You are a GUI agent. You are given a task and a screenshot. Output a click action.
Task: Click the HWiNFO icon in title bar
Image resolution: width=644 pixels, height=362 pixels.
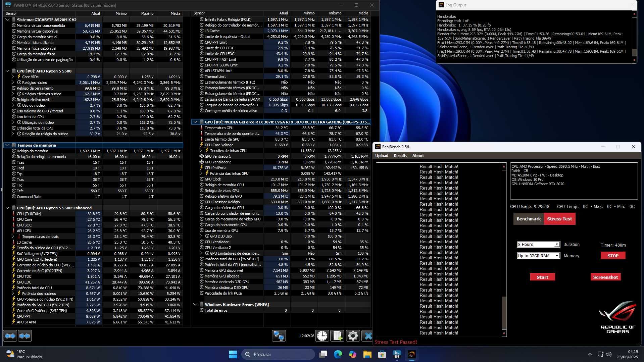[8, 5]
